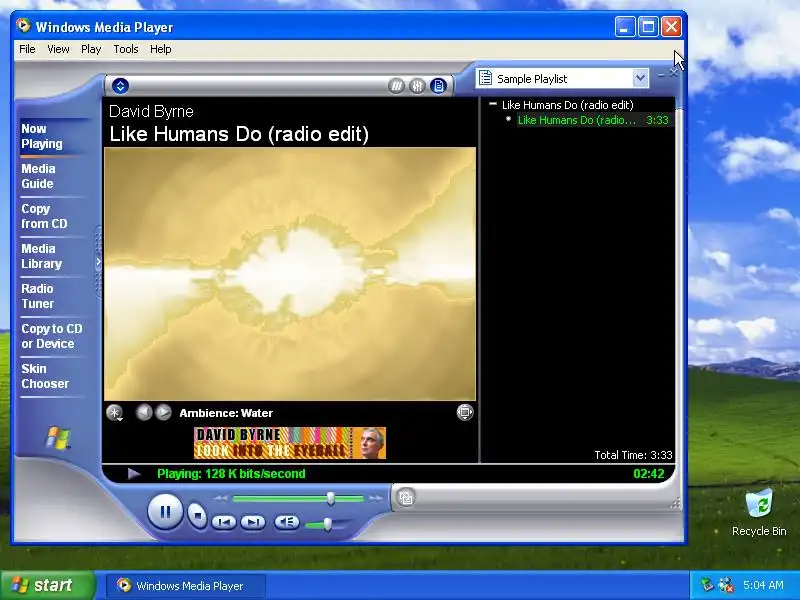Open the Copy to CD or Device tab
The width and height of the screenshot is (800, 600).
tap(52, 336)
